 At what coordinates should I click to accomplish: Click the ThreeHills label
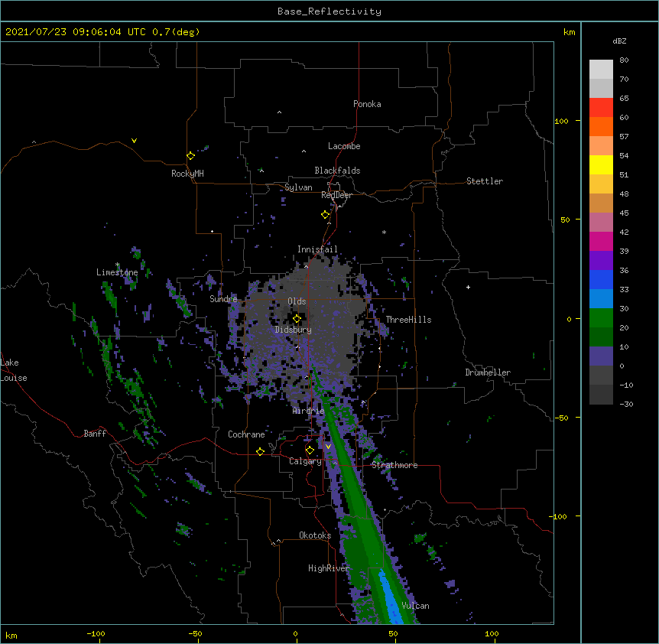click(408, 320)
